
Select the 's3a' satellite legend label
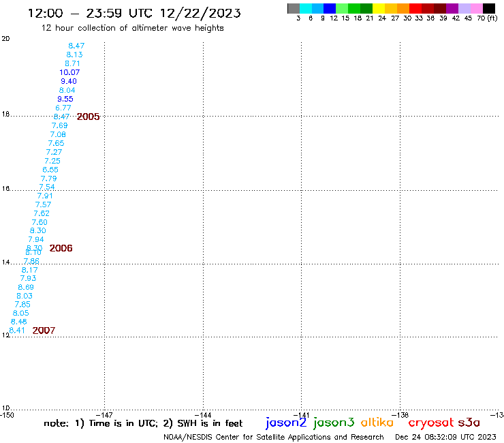469,423
